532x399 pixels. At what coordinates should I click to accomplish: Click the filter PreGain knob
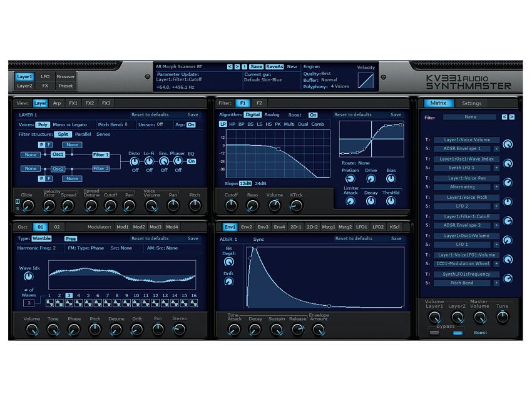coord(350,179)
